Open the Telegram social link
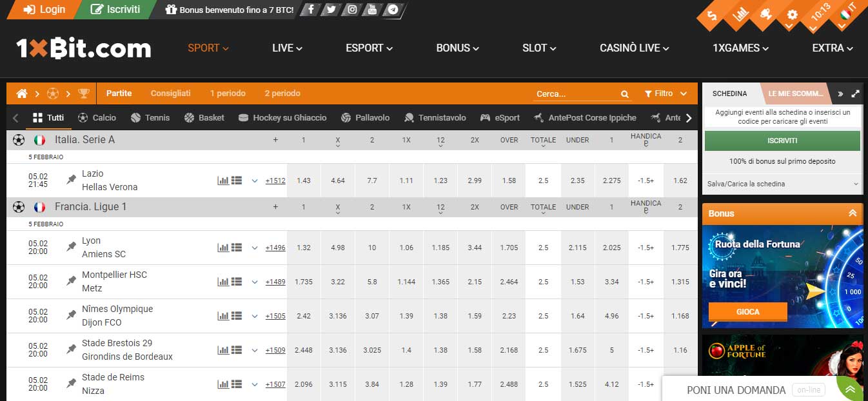 [391, 10]
